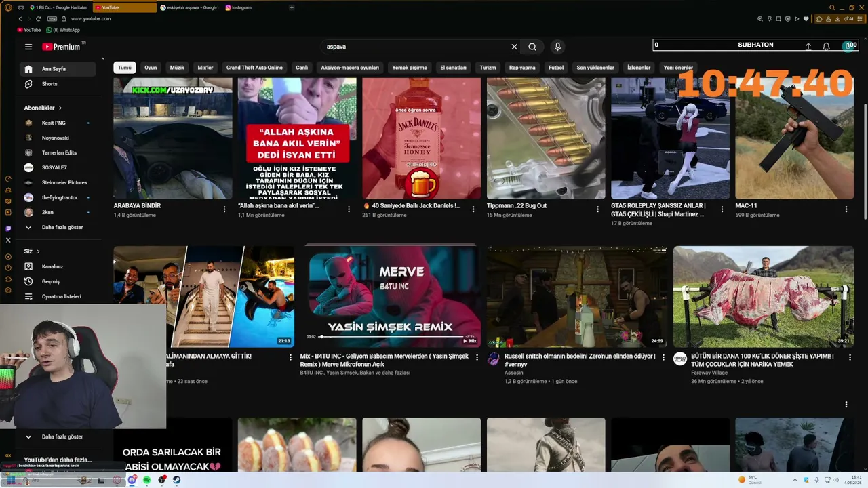Open more options for MAC-11 short

[846, 209]
